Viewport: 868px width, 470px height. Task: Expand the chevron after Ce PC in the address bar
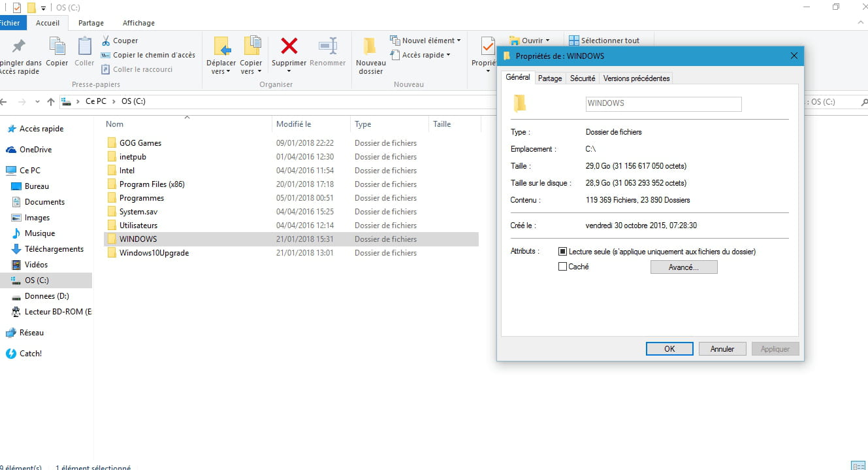pyautogui.click(x=113, y=102)
